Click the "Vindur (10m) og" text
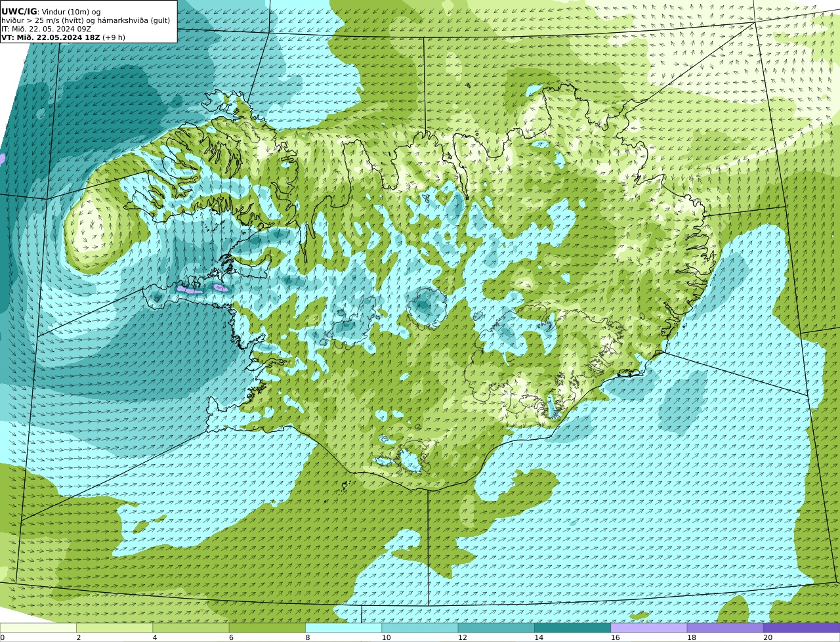 71,12
